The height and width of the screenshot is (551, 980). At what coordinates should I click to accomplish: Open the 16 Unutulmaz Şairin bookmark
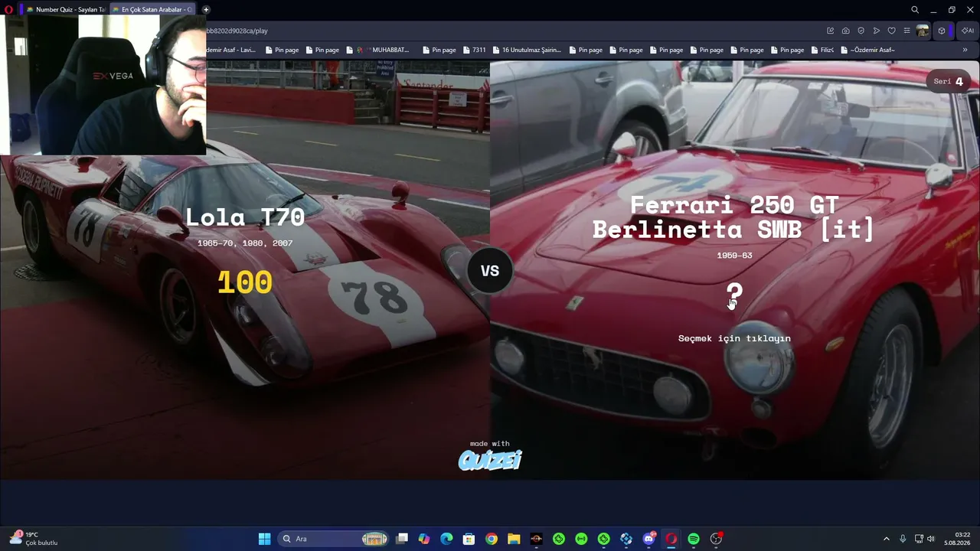[527, 50]
